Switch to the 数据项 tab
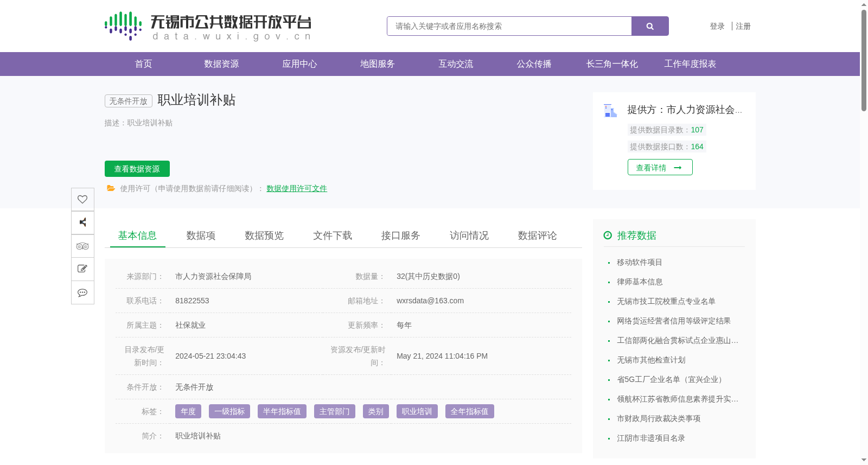Viewport: 868px width, 465px height. pyautogui.click(x=201, y=235)
